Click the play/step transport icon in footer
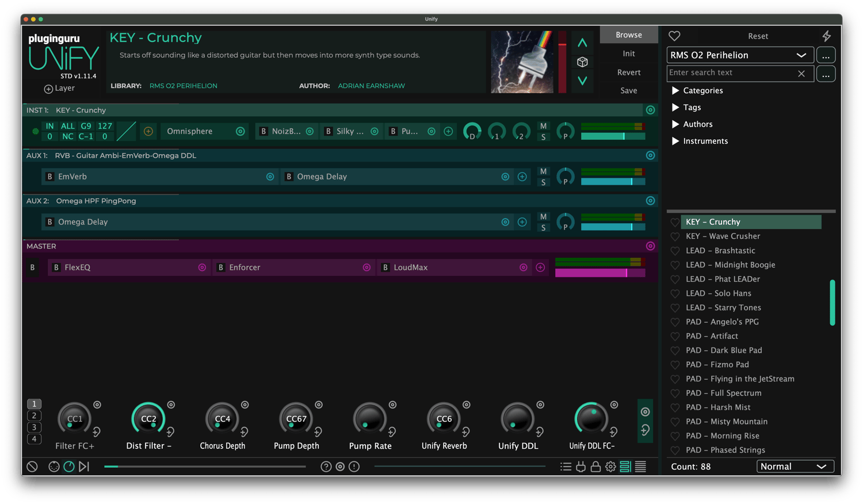 pyautogui.click(x=84, y=467)
